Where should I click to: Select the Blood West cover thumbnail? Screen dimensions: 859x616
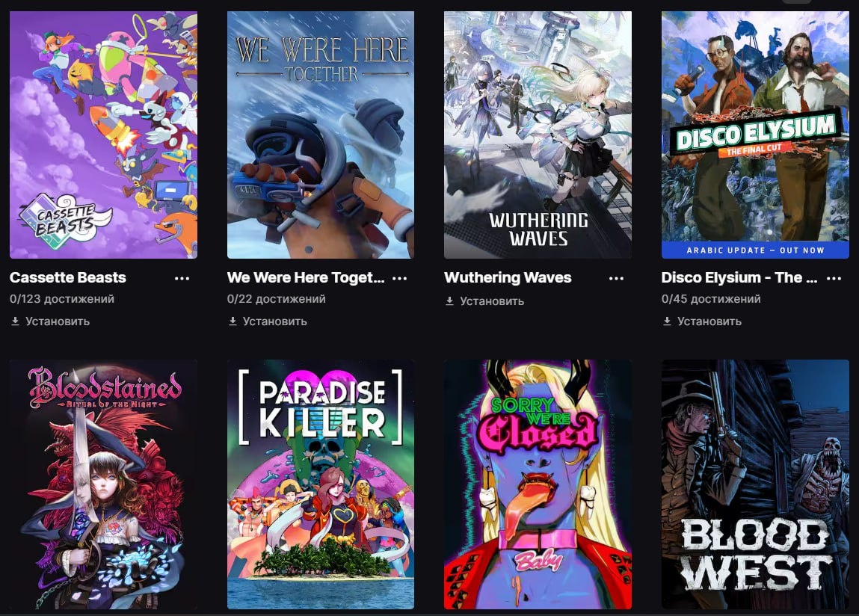[755, 484]
